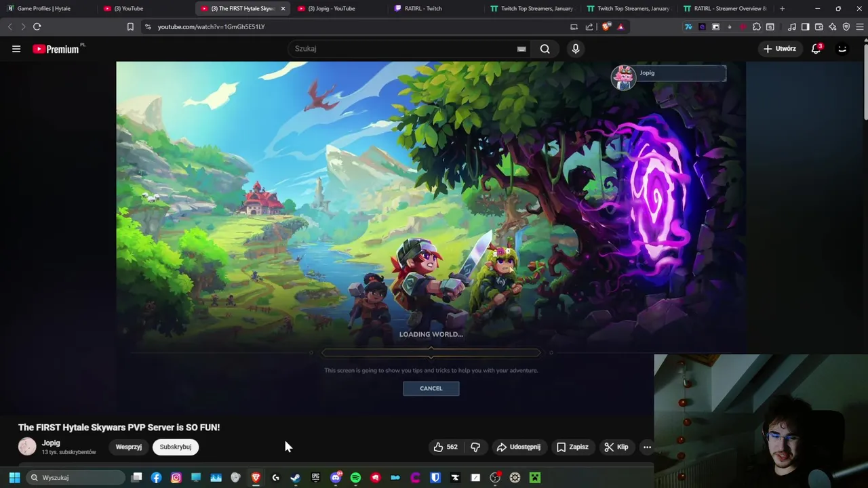The image size is (868, 488).
Task: Open the browser main menu hamburger
Action: pyautogui.click(x=859, y=26)
